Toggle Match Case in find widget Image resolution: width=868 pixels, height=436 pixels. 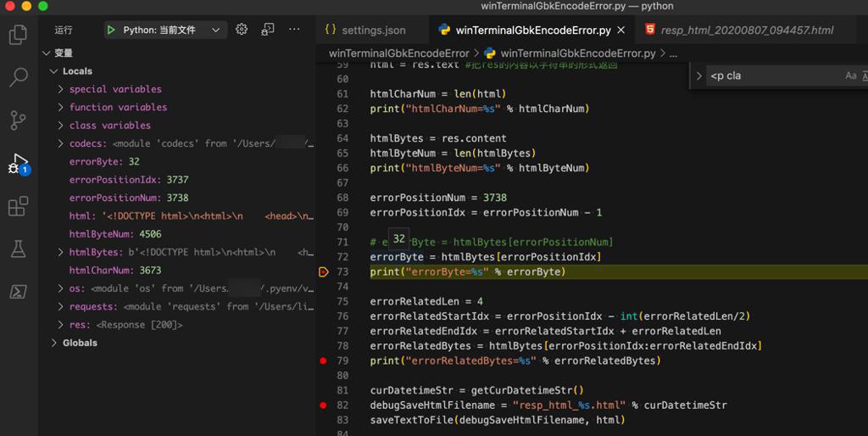click(x=851, y=75)
